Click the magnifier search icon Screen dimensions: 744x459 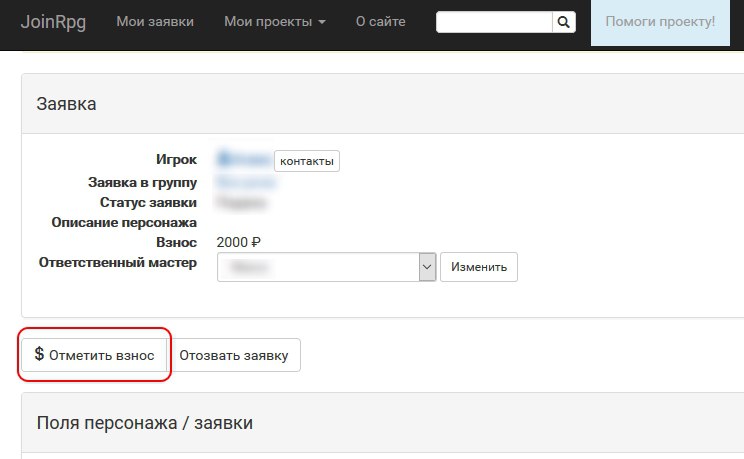coord(565,22)
